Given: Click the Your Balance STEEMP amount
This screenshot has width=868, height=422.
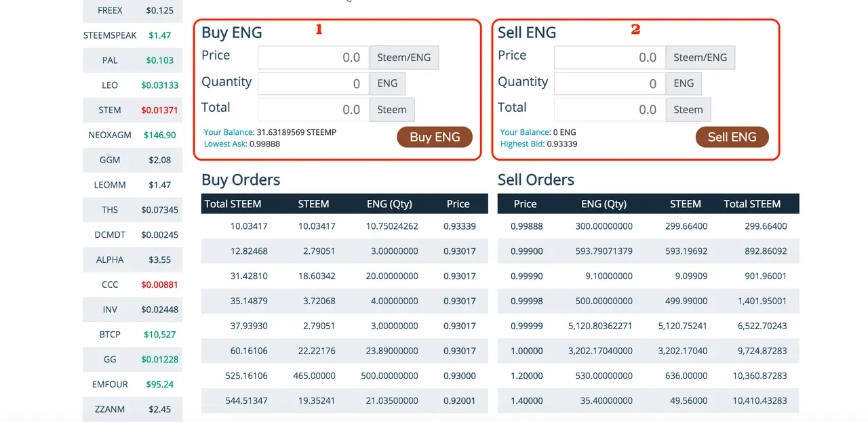Looking at the screenshot, I should pos(296,132).
